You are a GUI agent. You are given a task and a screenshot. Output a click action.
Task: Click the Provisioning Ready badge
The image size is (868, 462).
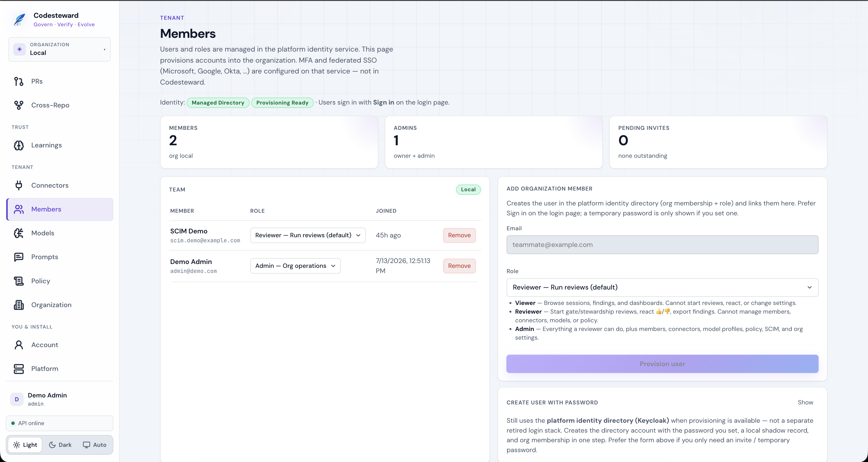click(282, 103)
